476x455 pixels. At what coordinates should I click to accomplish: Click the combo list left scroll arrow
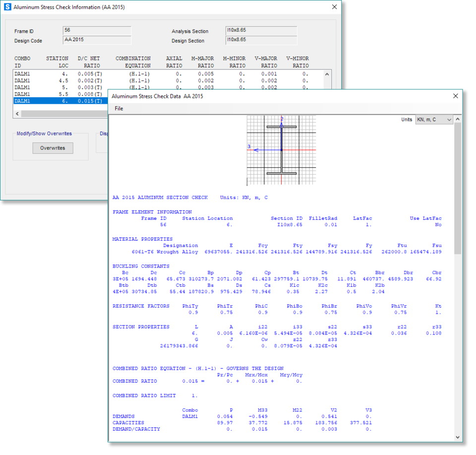17,114
